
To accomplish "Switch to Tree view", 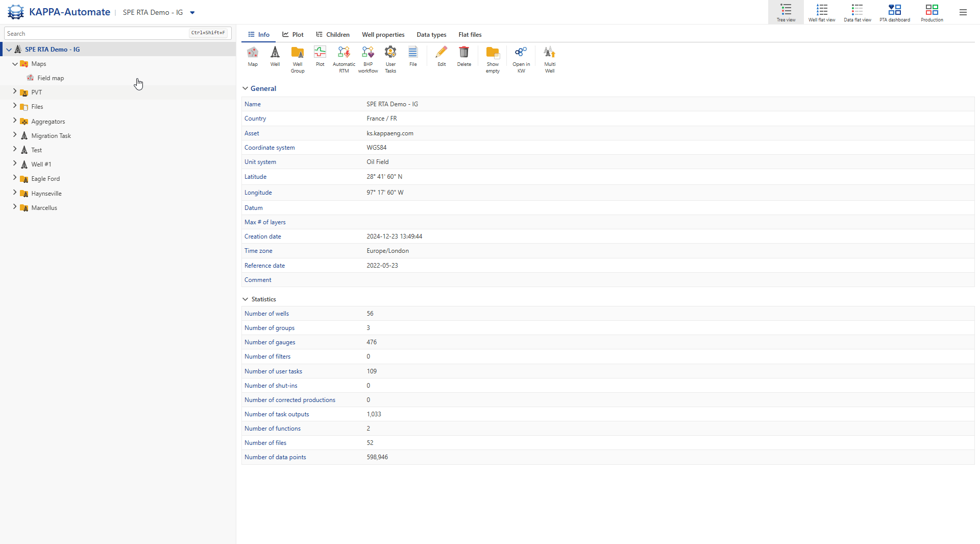I will pos(786,12).
